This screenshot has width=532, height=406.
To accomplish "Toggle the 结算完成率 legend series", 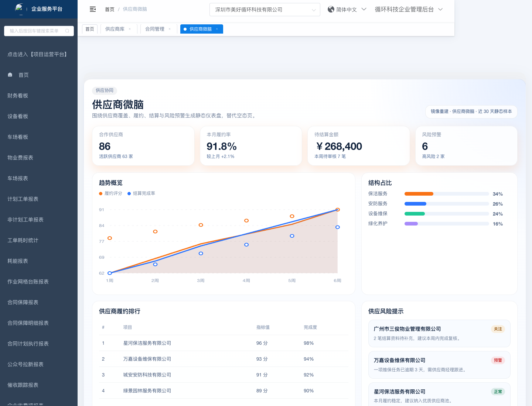I will coord(141,193).
